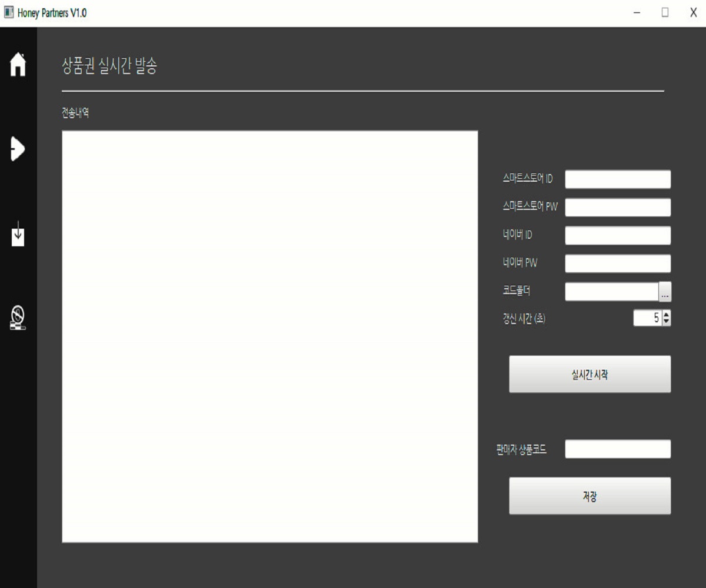The width and height of the screenshot is (706, 588).
Task: Select the arrow send icon in sidebar
Action: pyautogui.click(x=18, y=149)
